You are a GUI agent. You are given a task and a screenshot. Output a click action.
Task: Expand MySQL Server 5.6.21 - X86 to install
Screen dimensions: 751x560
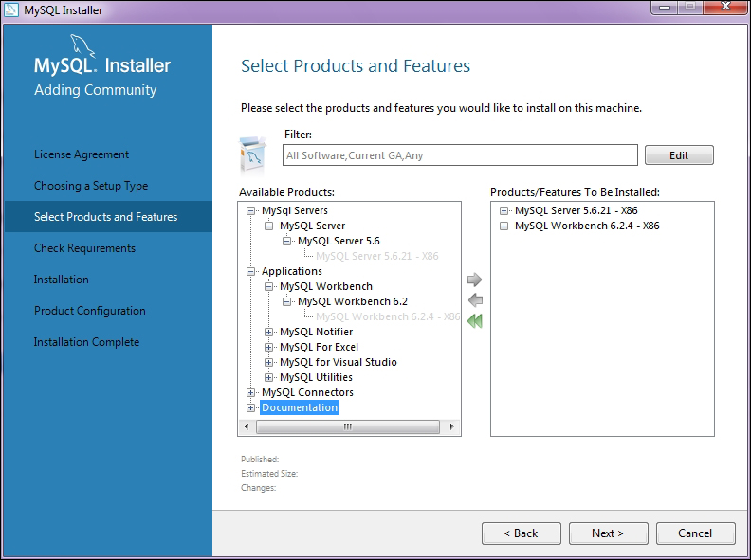[504, 210]
